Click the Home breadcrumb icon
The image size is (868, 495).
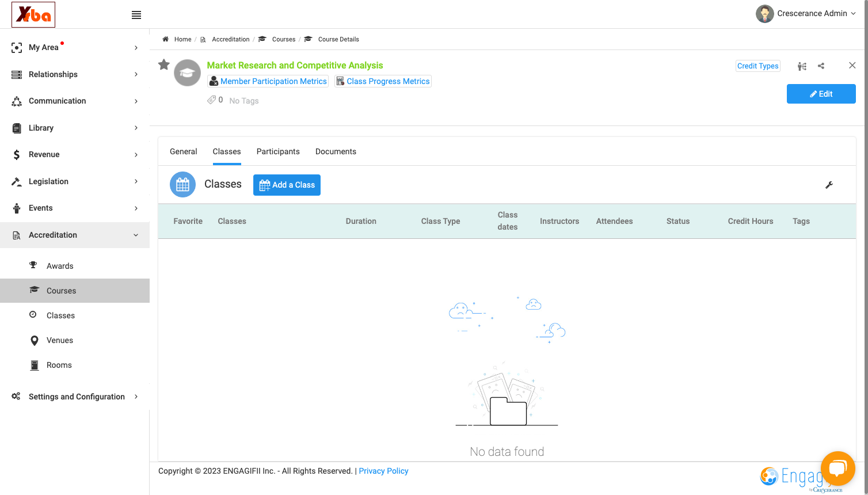coord(166,39)
